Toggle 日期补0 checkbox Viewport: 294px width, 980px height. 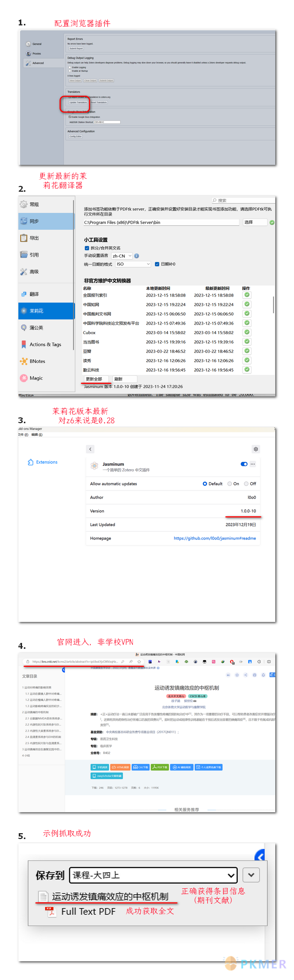157,264
